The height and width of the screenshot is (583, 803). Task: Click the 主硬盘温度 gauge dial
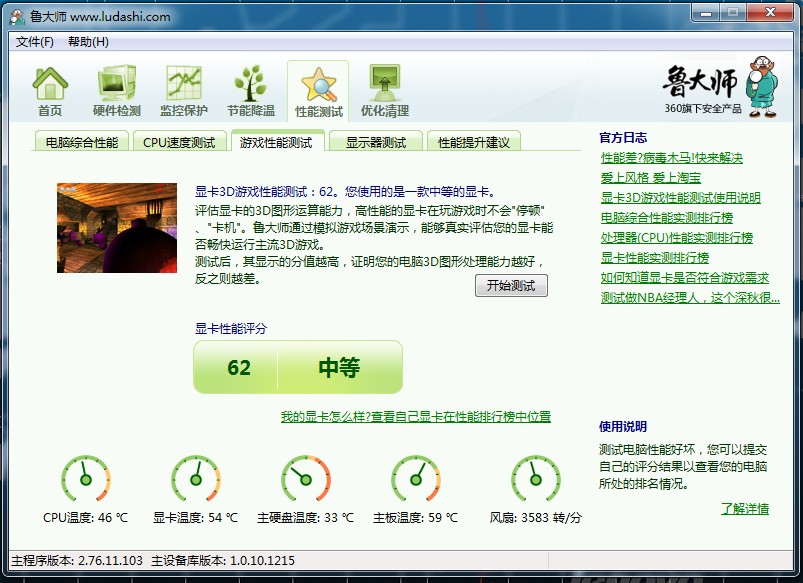coord(306,480)
